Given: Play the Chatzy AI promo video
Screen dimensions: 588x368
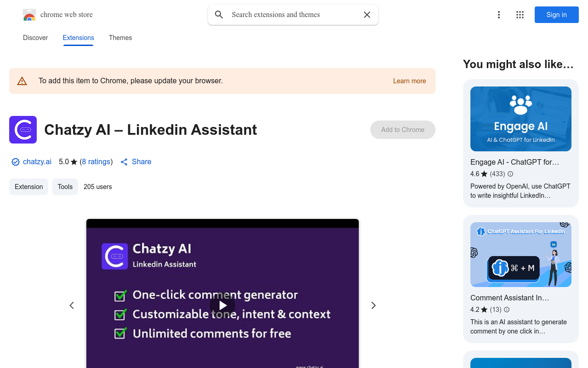Looking at the screenshot, I should click(x=222, y=305).
